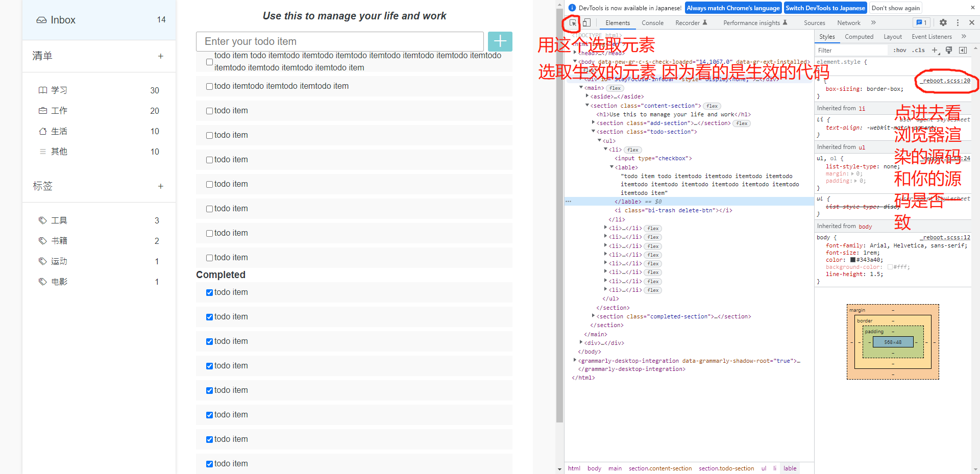Expand the grammarly-desktop-integration node

coord(575,361)
